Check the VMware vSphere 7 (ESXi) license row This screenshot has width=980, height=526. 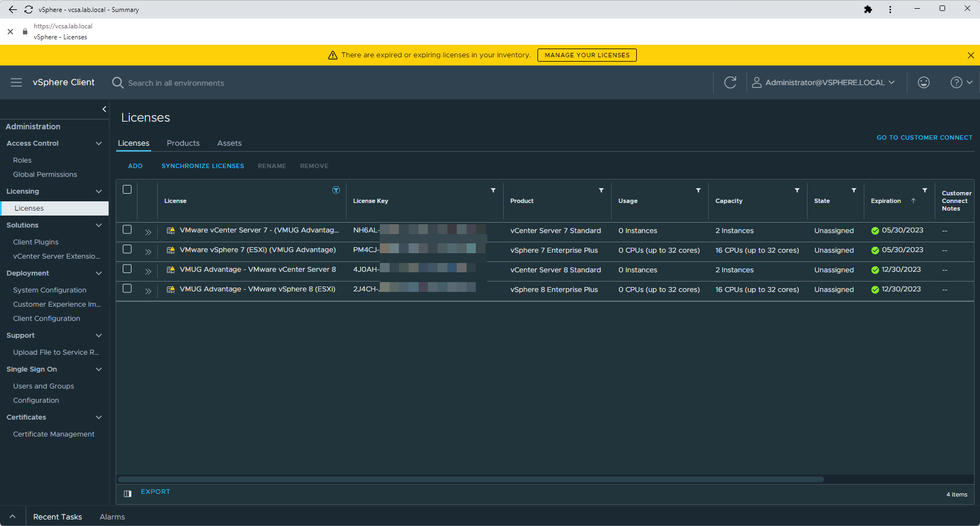(127, 249)
